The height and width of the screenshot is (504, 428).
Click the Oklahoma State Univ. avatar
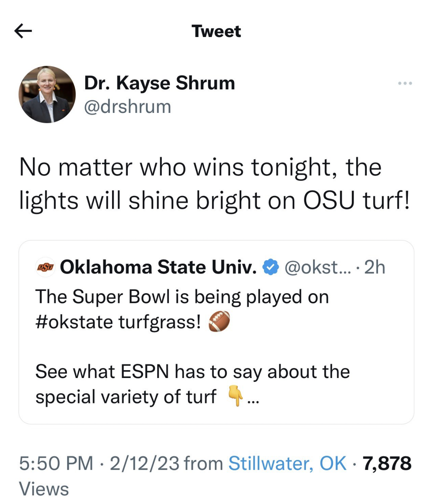[x=45, y=267]
